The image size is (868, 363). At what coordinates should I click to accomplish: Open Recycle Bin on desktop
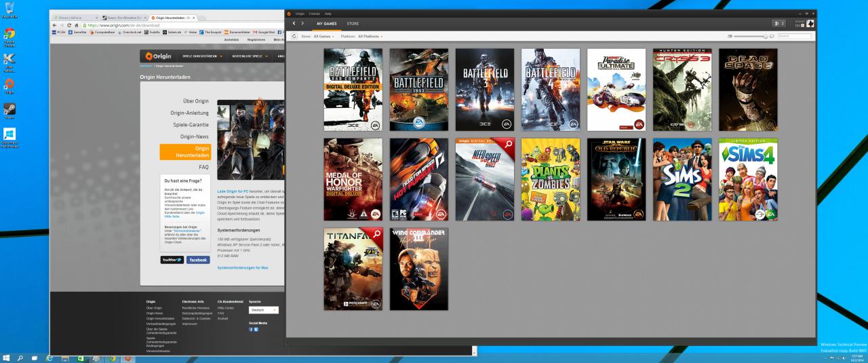[x=9, y=10]
